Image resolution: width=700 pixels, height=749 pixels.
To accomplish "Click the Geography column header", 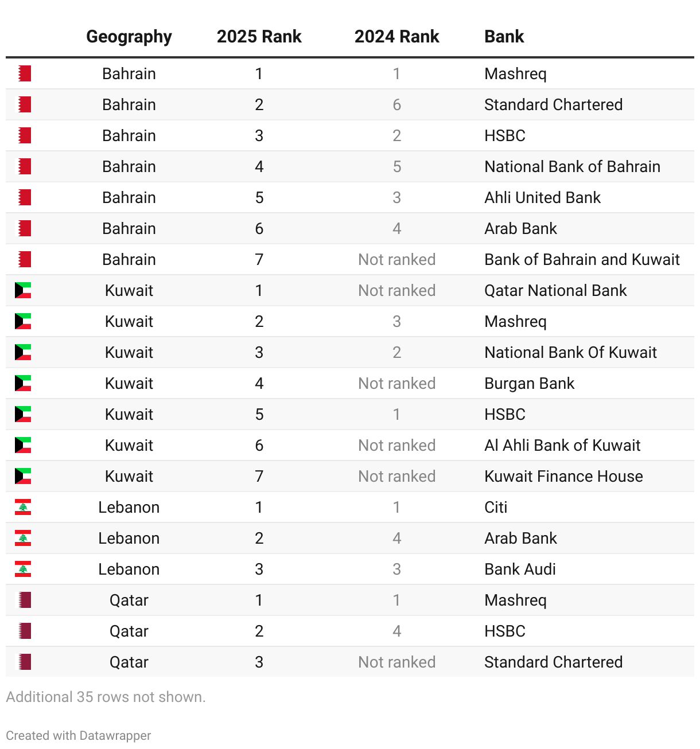I will 129,36.
